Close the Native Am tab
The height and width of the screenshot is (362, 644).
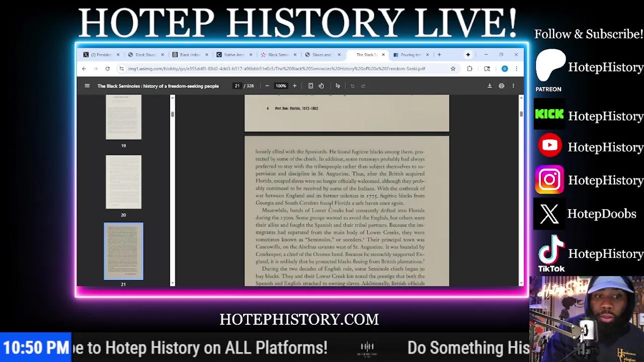[251, 55]
